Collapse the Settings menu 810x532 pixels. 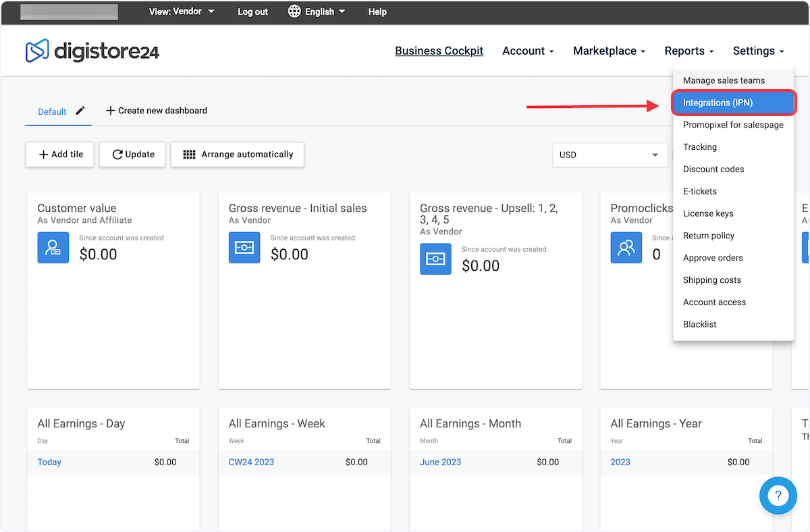point(759,51)
